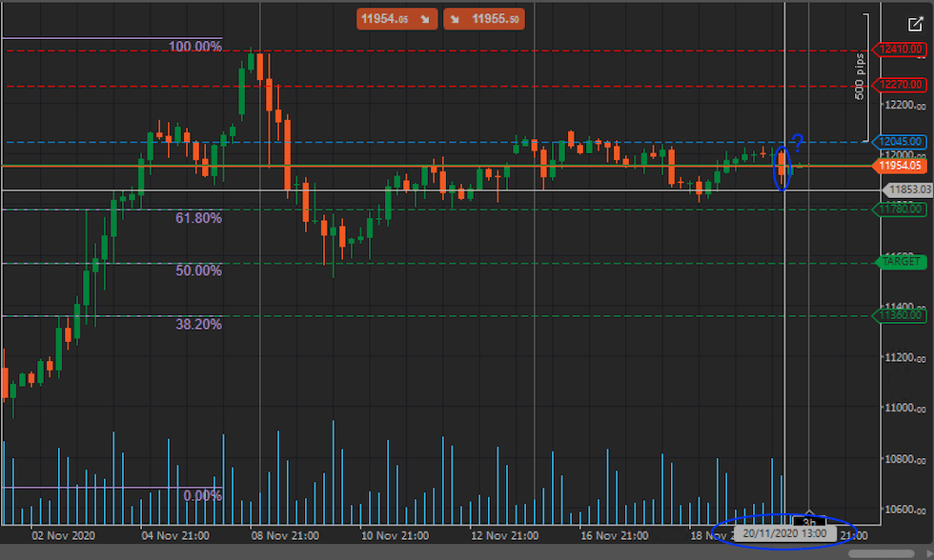
Task: Click the 3h countdown marker on time axis
Action: tap(808, 521)
